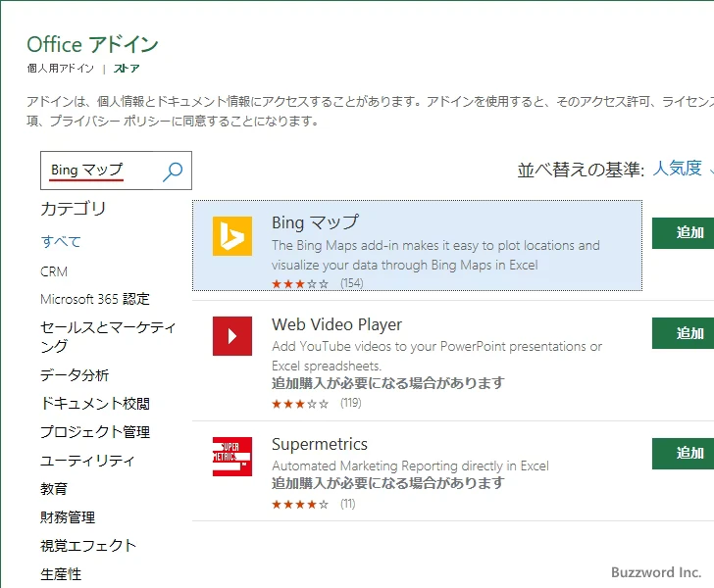Select the 視覚エフェクト category
This screenshot has width=714, height=588.
[88, 545]
